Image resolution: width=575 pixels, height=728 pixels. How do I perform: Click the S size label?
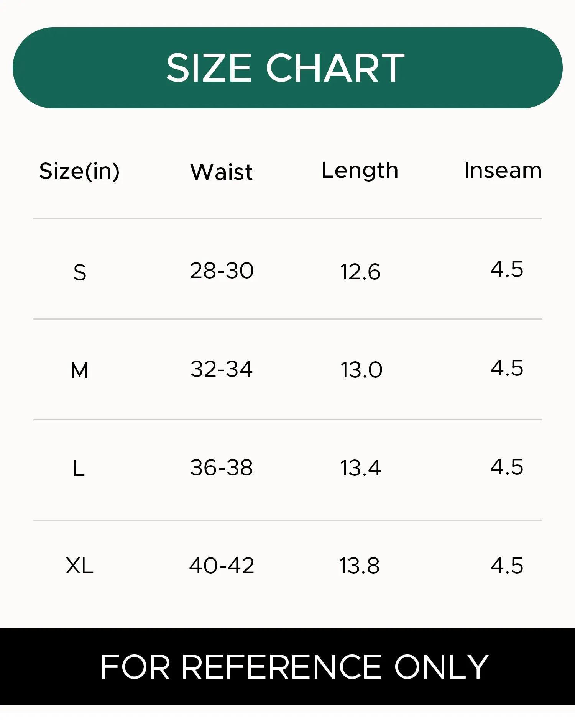pyautogui.click(x=80, y=272)
